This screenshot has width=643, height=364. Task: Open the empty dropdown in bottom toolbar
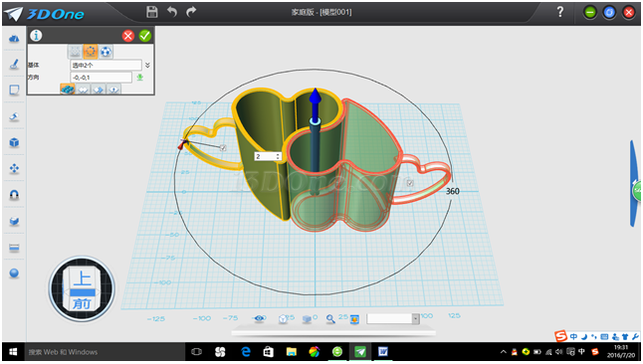pos(393,318)
